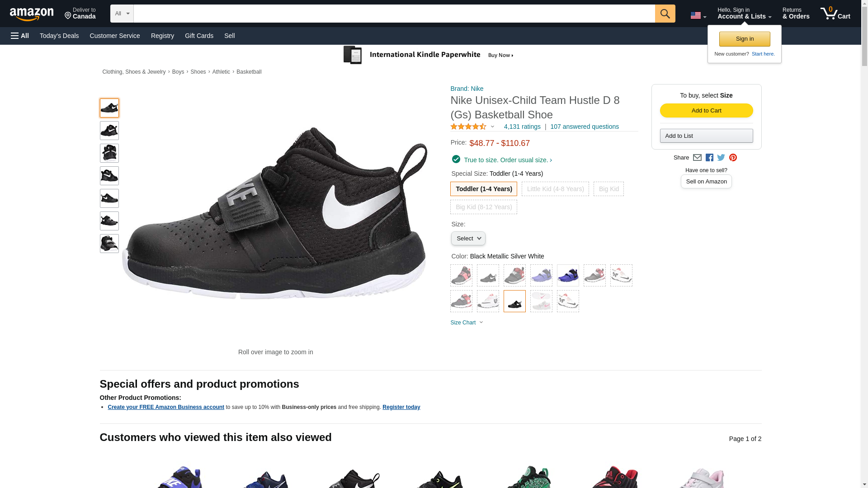Share product via email icon

[697, 158]
